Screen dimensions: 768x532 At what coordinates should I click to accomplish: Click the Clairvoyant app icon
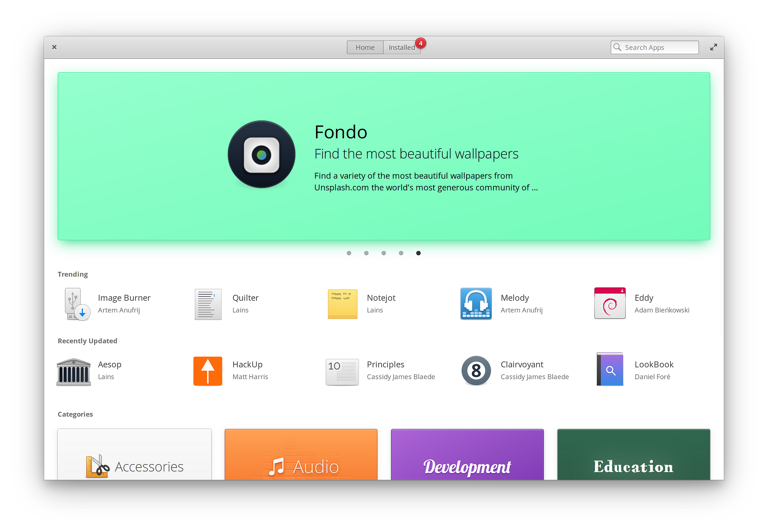tap(476, 370)
